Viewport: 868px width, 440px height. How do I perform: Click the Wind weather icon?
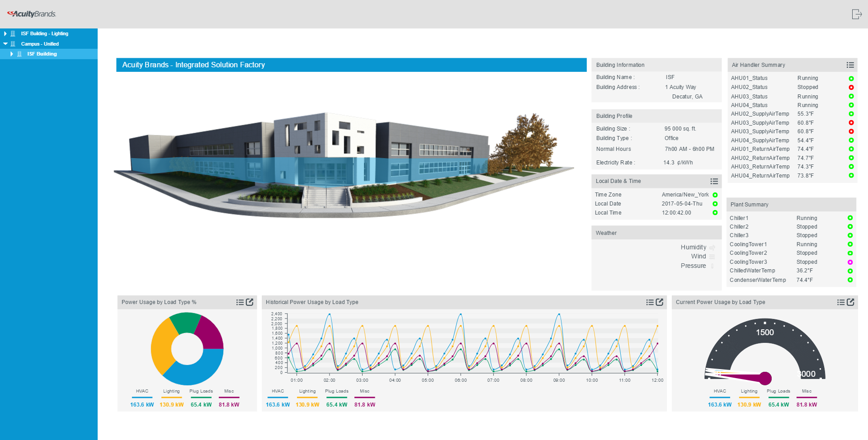click(x=712, y=257)
